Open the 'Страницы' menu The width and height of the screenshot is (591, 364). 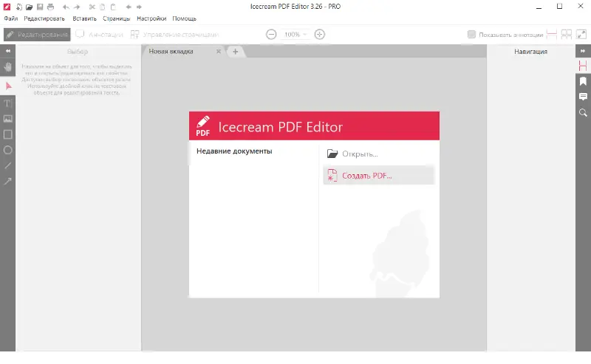(x=116, y=18)
